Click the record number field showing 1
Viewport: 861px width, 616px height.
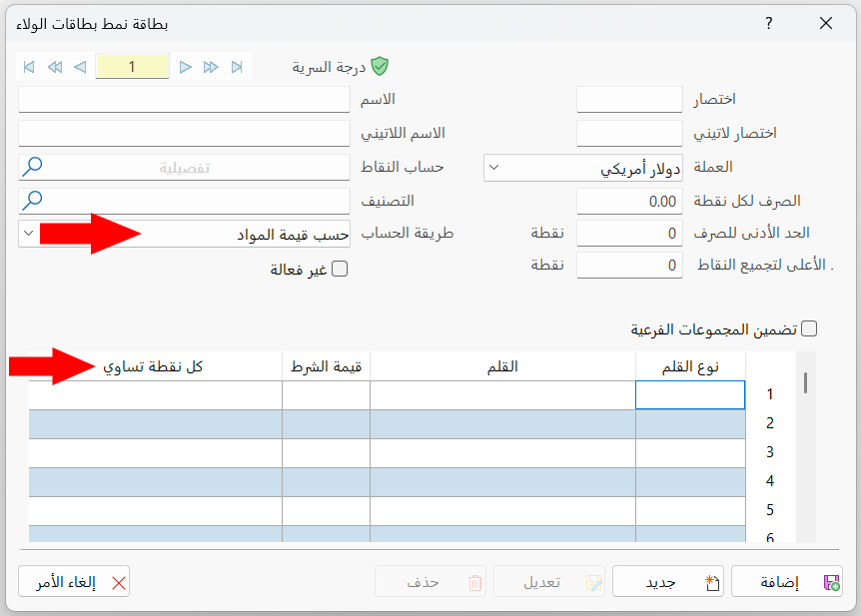click(x=132, y=65)
